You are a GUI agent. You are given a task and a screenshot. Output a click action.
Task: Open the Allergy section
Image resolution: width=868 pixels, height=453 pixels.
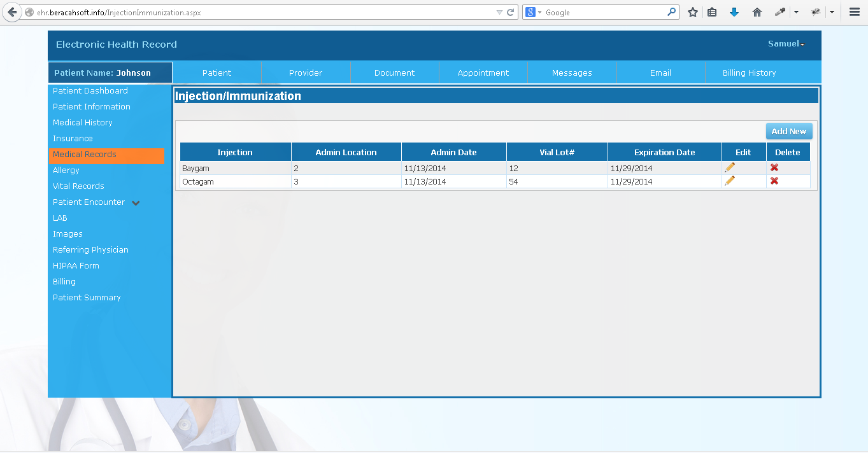[x=66, y=171]
